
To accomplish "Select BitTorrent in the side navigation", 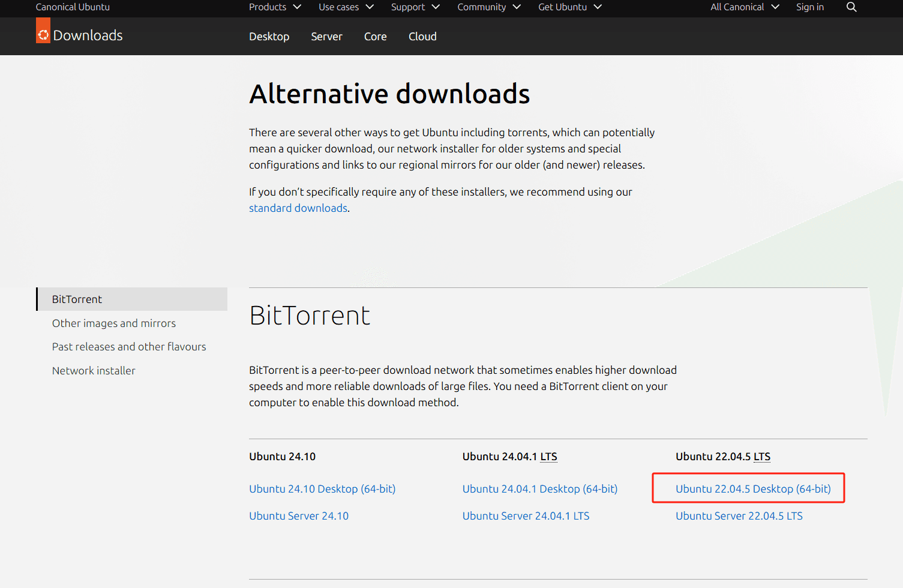I will 132,299.
